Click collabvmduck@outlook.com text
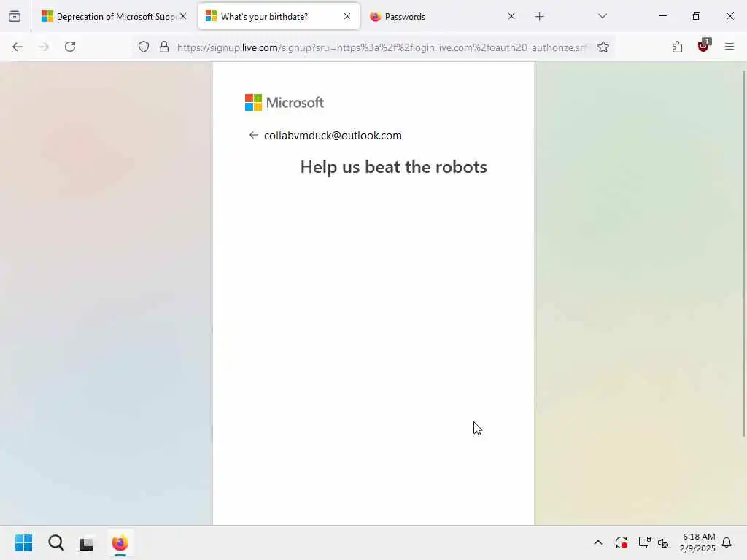 pos(333,136)
